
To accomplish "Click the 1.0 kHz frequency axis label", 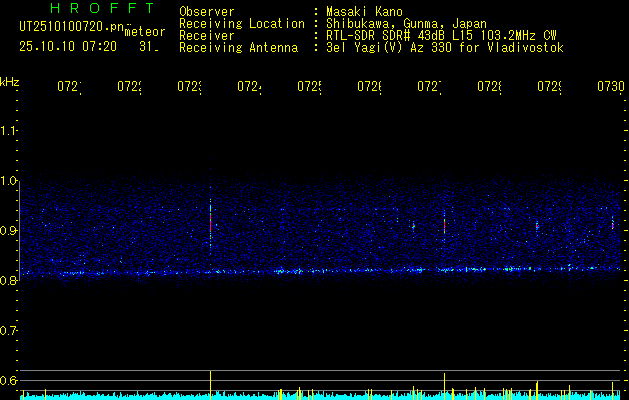I will point(8,181).
